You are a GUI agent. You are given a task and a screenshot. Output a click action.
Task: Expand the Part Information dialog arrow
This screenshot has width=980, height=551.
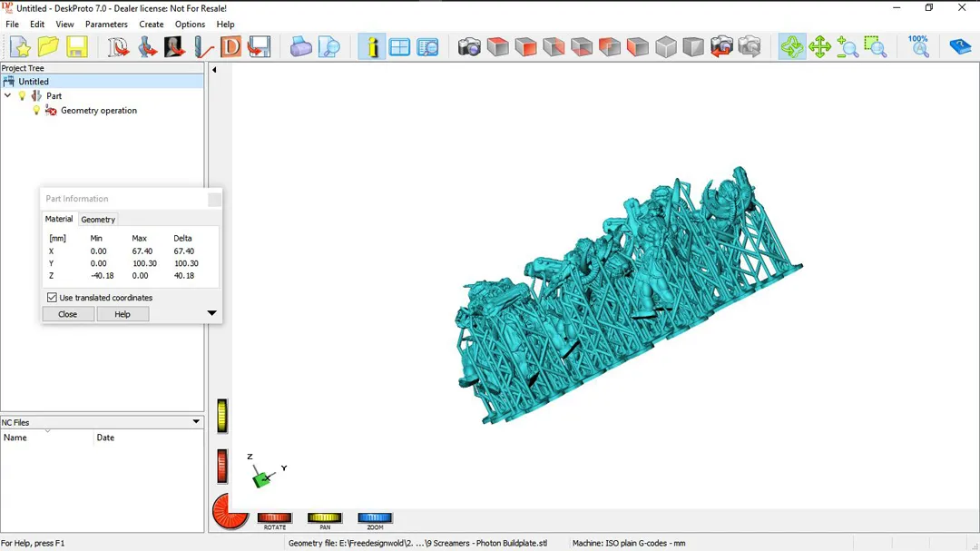pos(211,314)
